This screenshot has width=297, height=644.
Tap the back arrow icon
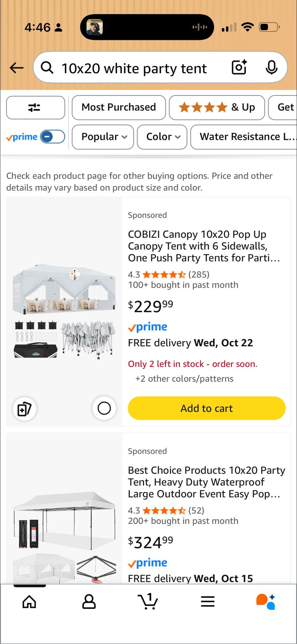(16, 68)
